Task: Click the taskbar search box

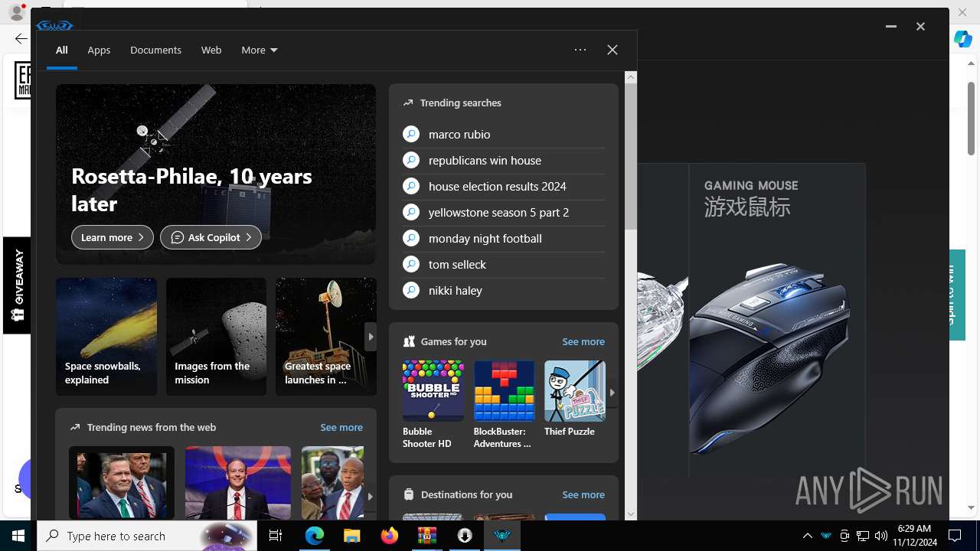Action: [x=147, y=536]
